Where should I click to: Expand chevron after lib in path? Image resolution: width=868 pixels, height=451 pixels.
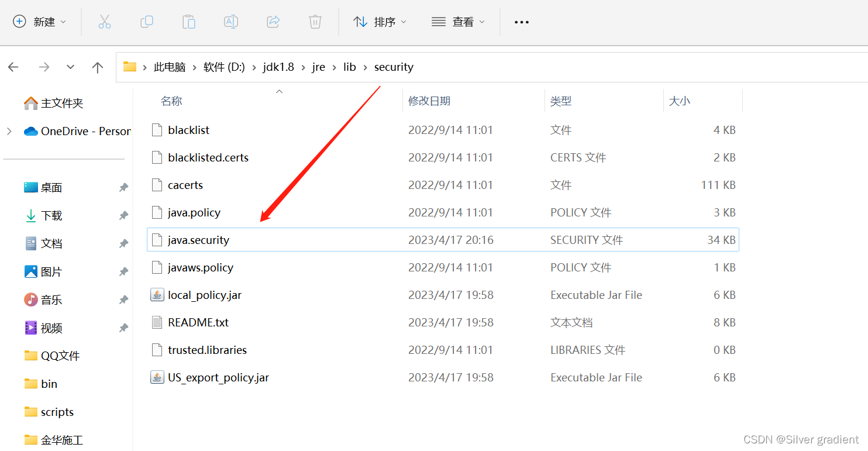click(x=366, y=67)
